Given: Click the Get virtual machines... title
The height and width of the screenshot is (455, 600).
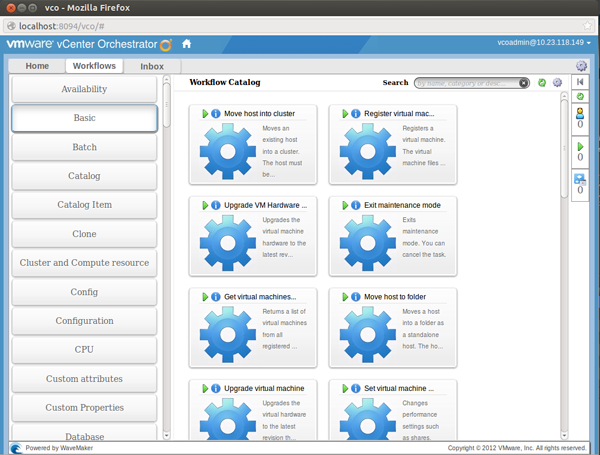Looking at the screenshot, I should 260,297.
